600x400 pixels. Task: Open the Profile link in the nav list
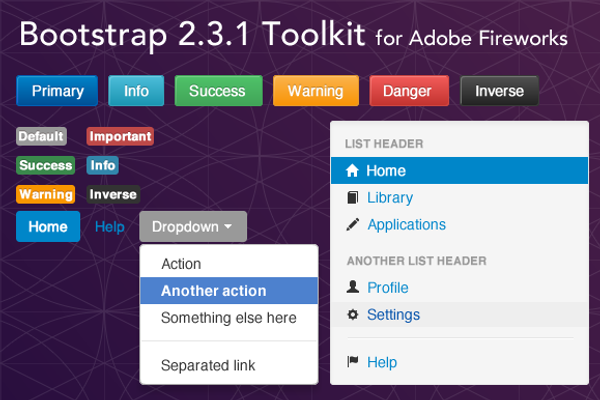(x=388, y=287)
